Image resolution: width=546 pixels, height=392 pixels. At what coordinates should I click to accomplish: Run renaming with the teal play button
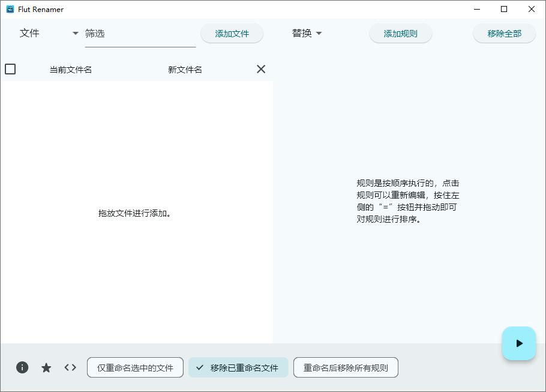tap(518, 343)
